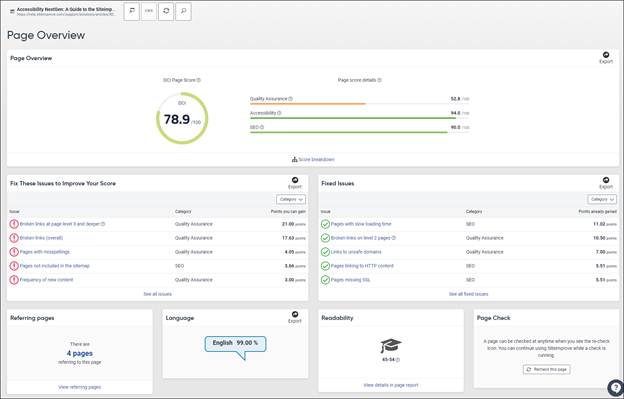The image size is (624, 399).
Task: Open Broken links at page level 3 and deeper
Action: [x=60, y=224]
